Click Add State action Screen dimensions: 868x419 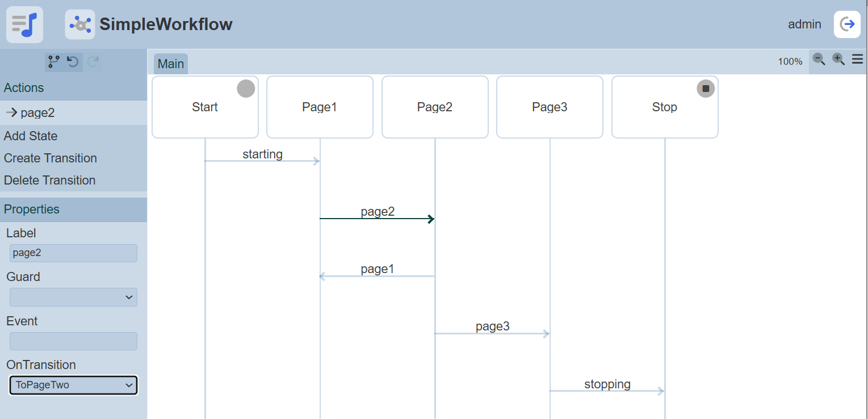[31, 136]
